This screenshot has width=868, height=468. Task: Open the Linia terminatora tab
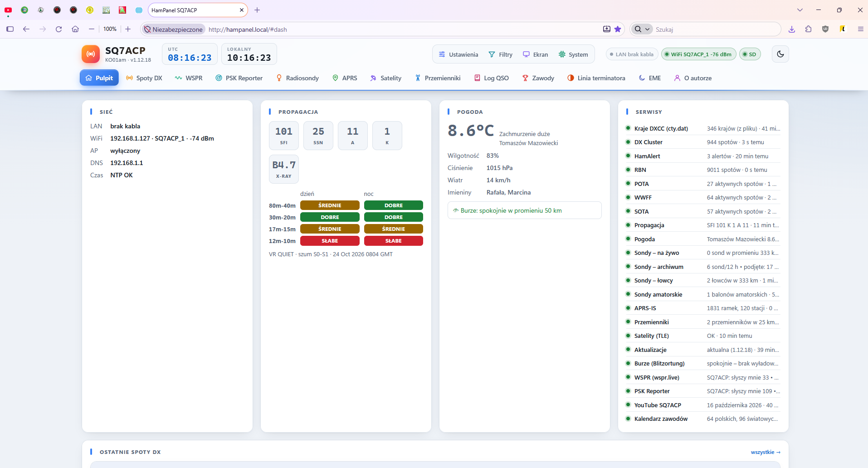click(x=596, y=78)
